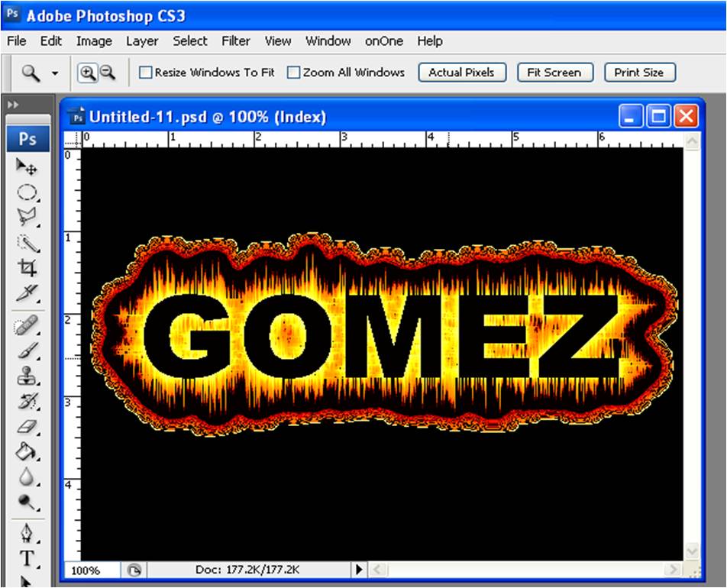
Task: Select the Move tool
Action: click(27, 167)
